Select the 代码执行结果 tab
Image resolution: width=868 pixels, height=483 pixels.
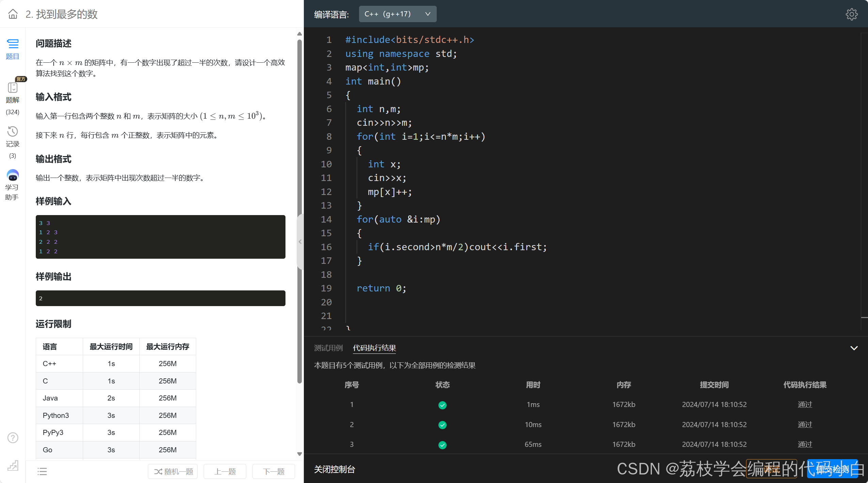coord(374,348)
